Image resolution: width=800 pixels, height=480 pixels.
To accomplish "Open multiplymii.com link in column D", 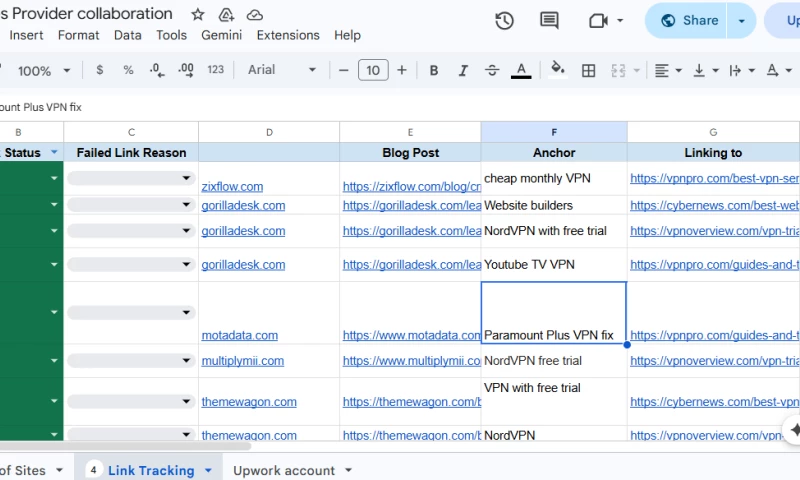I will tap(243, 361).
